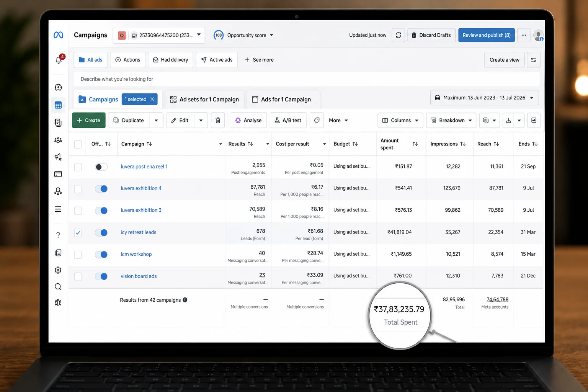The image size is (588, 392).
Task: Toggle the select-all header checkbox
Action: [x=78, y=144]
